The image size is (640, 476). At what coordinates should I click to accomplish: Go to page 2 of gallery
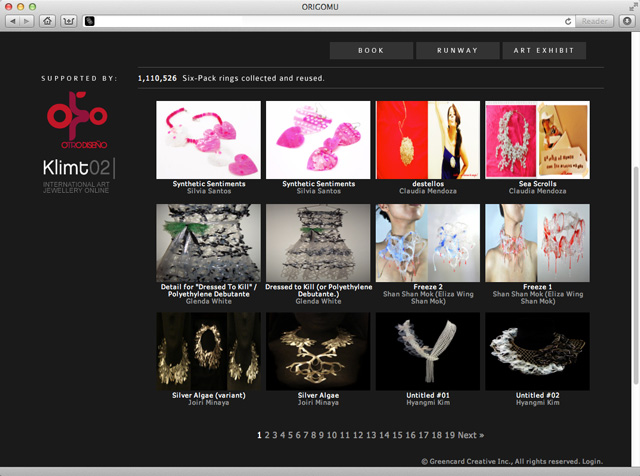point(267,435)
